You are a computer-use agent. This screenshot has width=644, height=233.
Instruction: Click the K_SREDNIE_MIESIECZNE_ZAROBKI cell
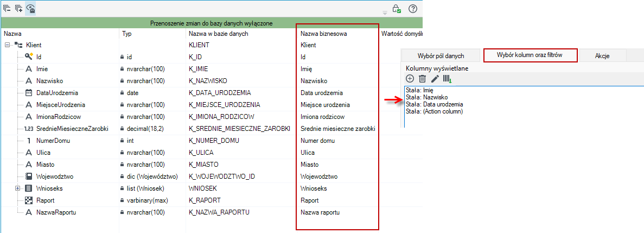point(239,129)
